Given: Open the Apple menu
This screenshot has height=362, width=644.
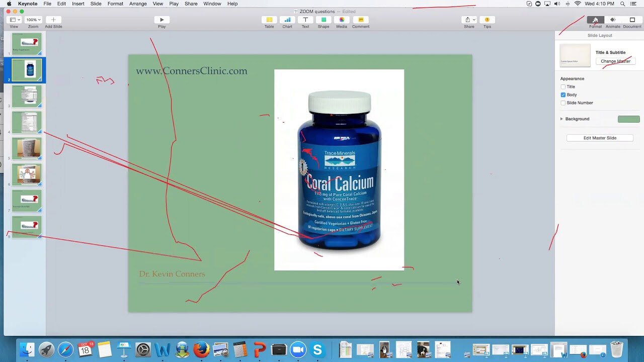Looking at the screenshot, I should pyautogui.click(x=9, y=4).
